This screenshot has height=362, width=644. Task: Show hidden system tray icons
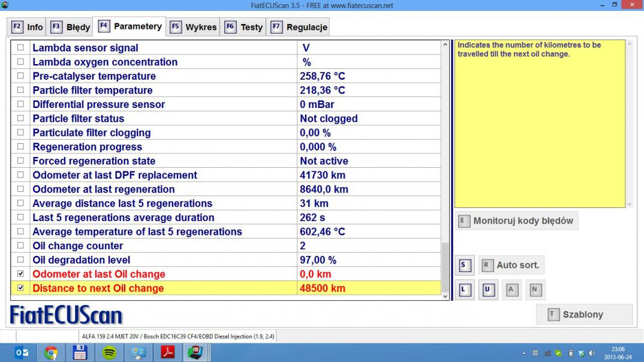[525, 353]
